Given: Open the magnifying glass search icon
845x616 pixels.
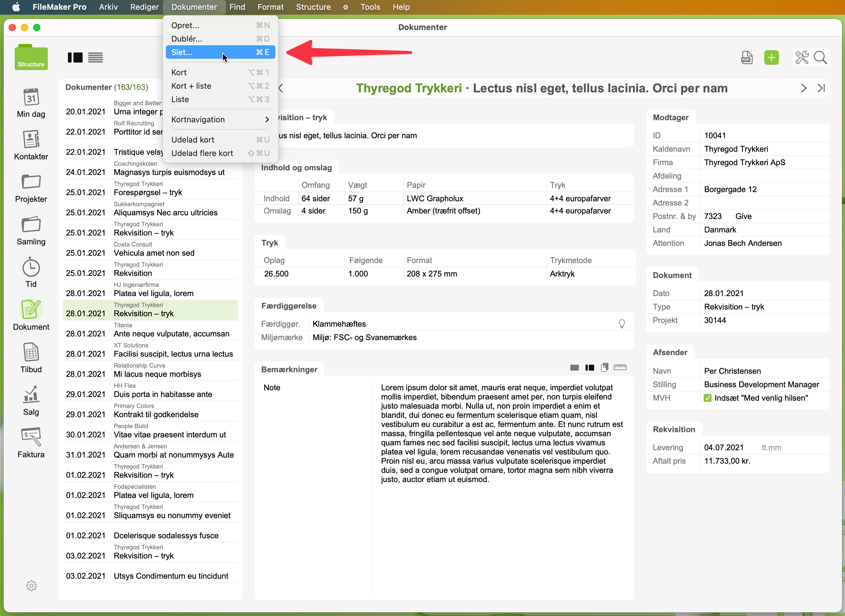Looking at the screenshot, I should [x=820, y=58].
